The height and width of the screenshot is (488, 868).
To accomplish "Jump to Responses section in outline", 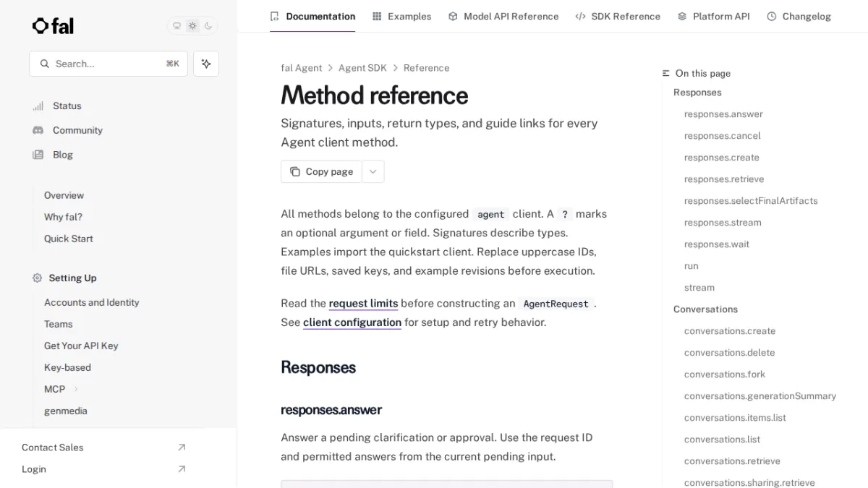I will 697,93.
